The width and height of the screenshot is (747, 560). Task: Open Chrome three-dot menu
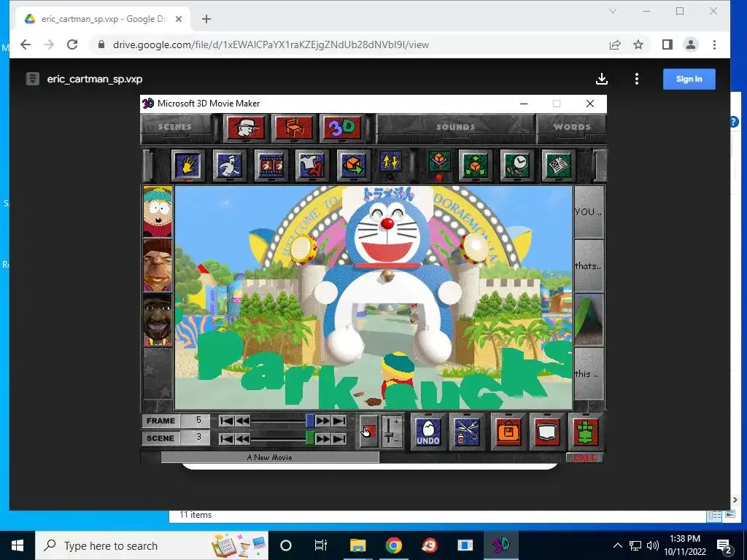tap(714, 44)
